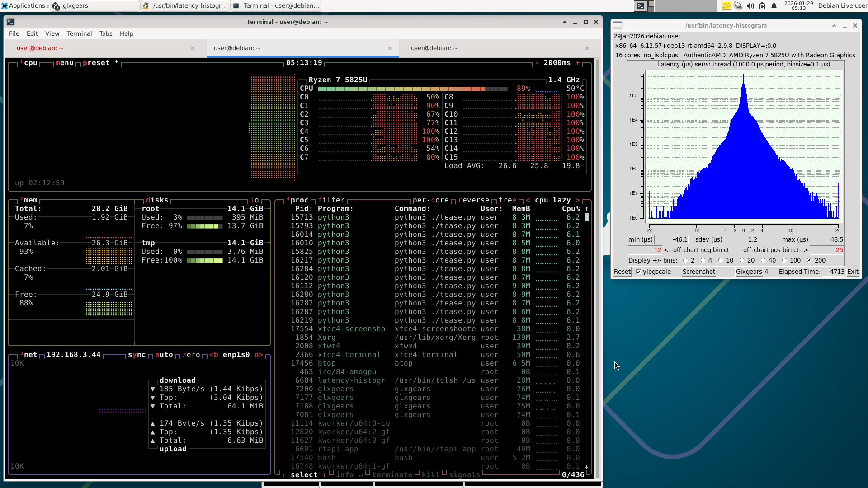Close the first user@debian terminal tab
Screen dimensions: 868x488
[193, 48]
